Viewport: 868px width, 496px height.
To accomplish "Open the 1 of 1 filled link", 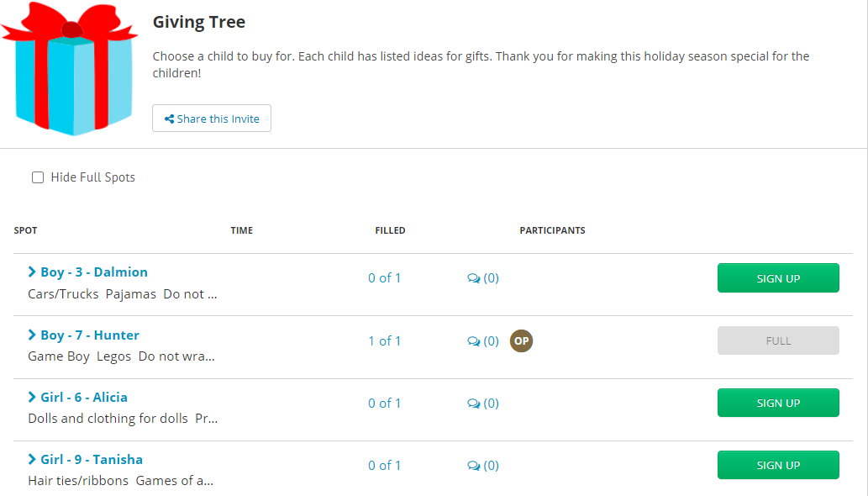I will (385, 340).
